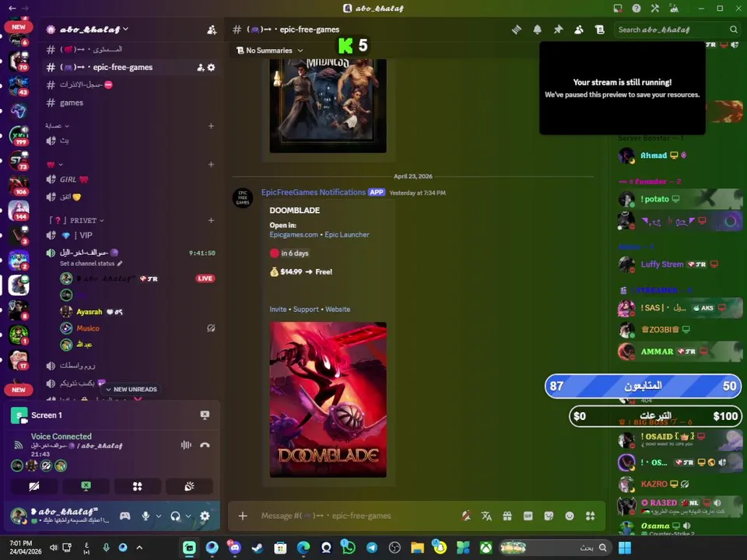Open the DOOMBLADE cover image
Viewport: 747px width, 560px height.
[x=328, y=400]
